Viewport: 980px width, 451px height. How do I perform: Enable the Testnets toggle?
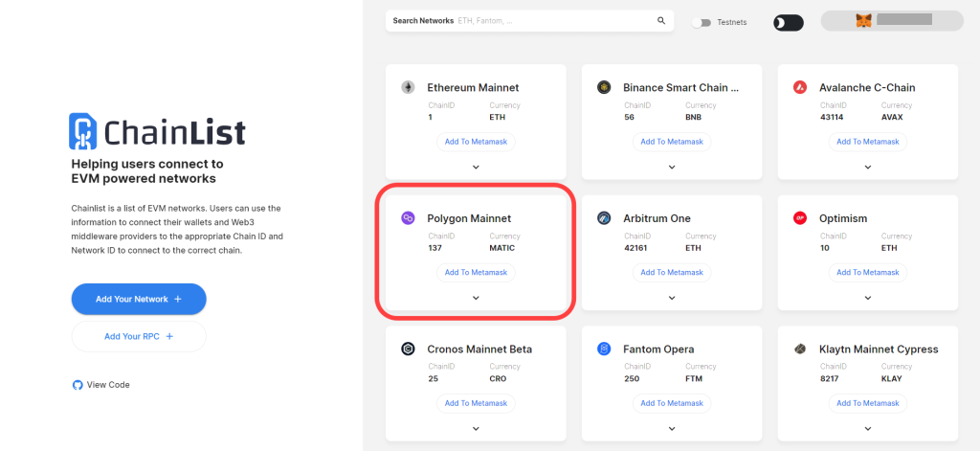coord(702,23)
